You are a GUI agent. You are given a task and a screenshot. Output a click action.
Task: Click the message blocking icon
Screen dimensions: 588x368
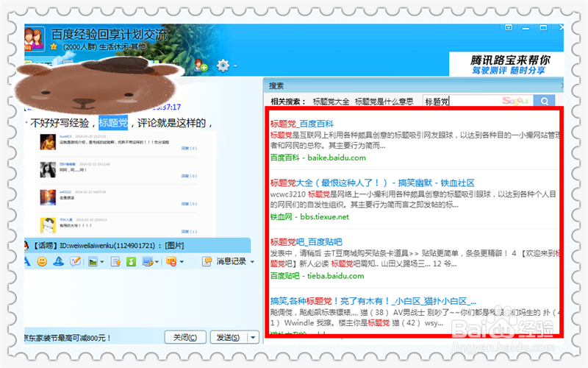[171, 261]
